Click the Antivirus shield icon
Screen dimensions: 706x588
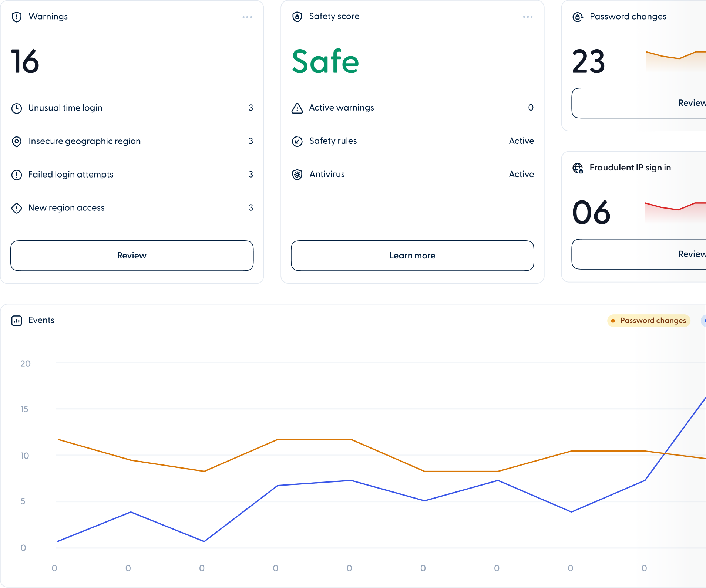(x=297, y=175)
